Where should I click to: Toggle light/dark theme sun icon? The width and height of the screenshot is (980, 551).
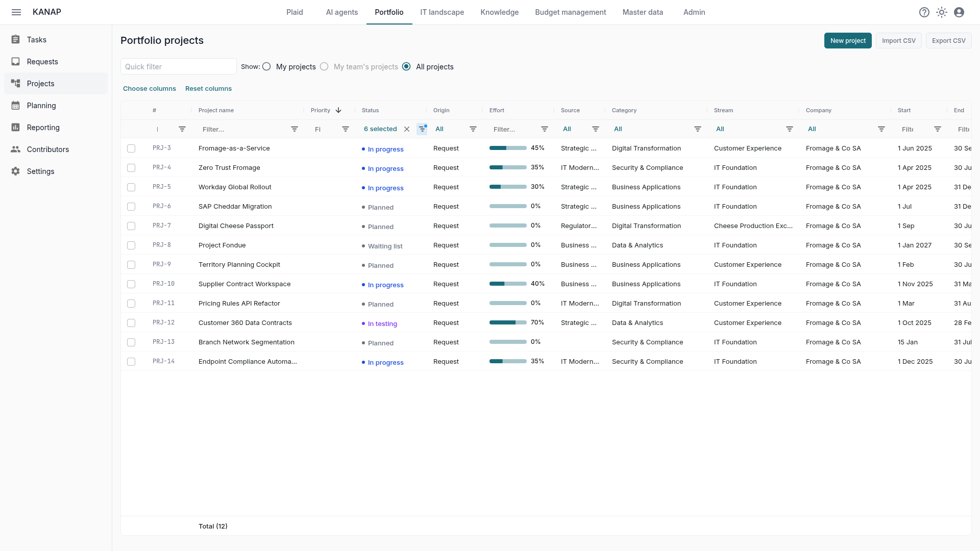(x=942, y=12)
